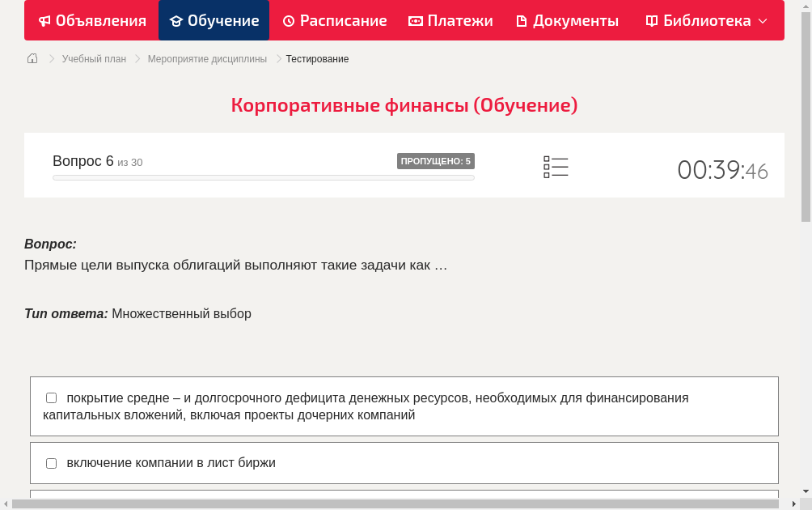Select the megaphone icon next to Объявления
Viewport: 812px width, 510px height.
(44, 20)
